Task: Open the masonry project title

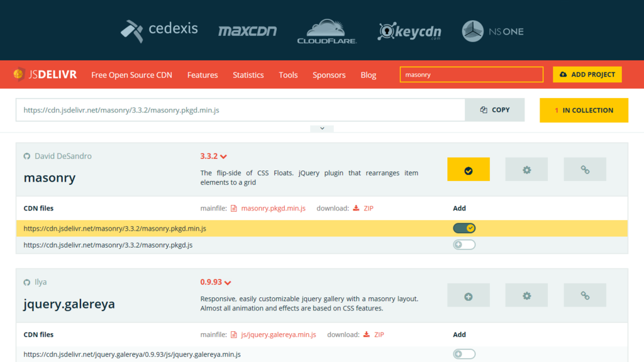Action: coord(50,178)
